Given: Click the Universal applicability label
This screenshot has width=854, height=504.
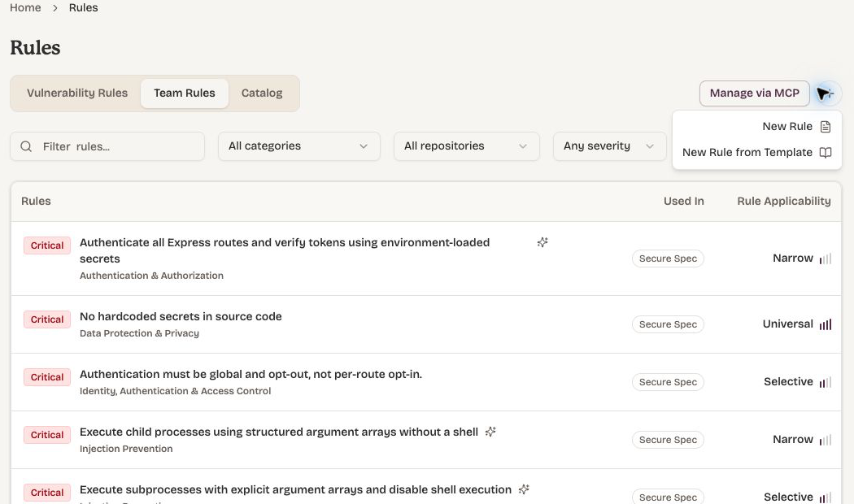Looking at the screenshot, I should coord(787,324).
